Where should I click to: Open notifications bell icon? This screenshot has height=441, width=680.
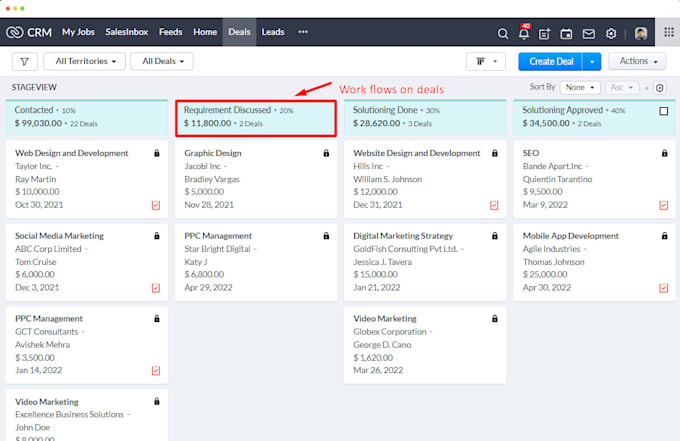pos(524,33)
